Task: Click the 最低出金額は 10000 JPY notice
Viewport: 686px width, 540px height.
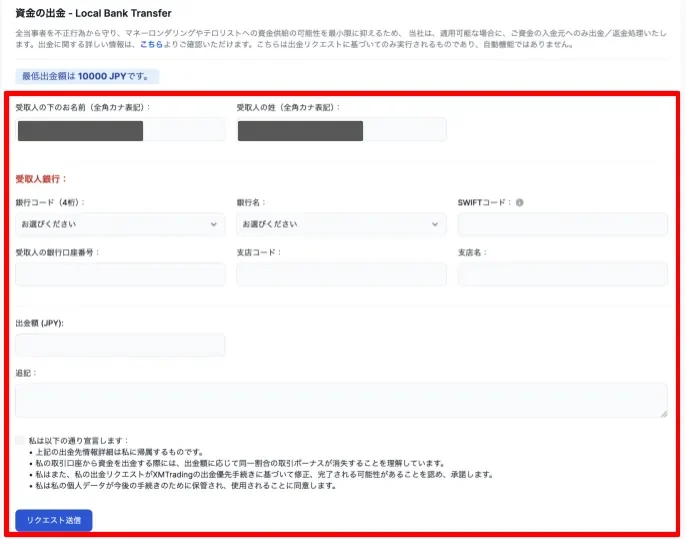Action: click(x=87, y=76)
